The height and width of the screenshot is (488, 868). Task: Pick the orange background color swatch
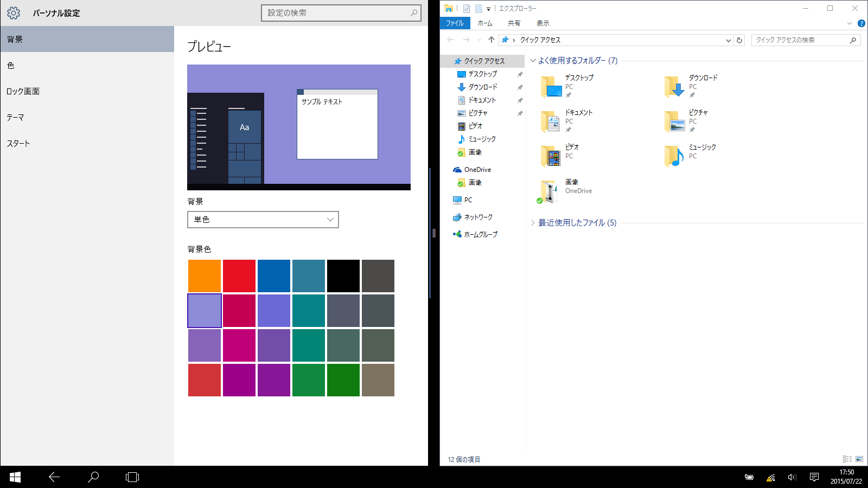point(205,276)
